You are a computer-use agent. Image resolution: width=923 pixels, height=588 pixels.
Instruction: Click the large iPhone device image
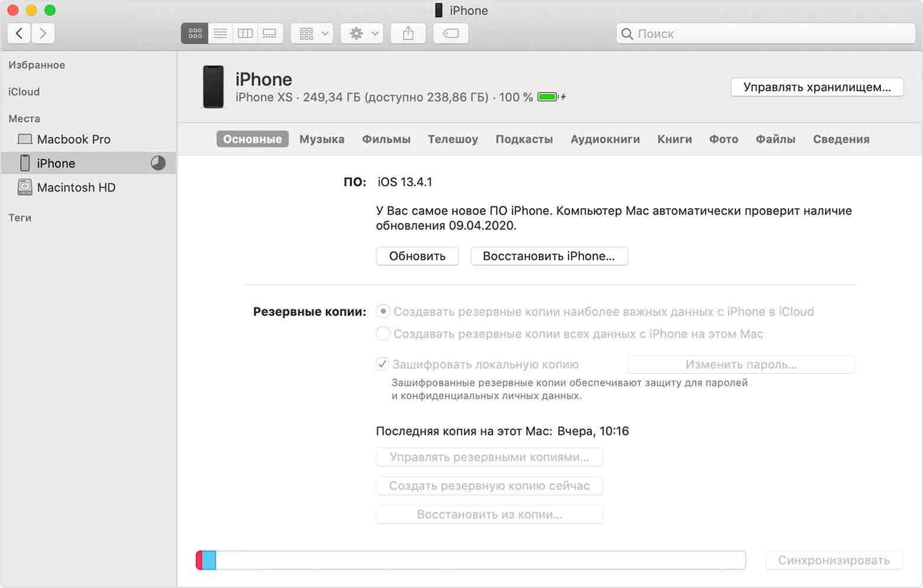click(214, 87)
